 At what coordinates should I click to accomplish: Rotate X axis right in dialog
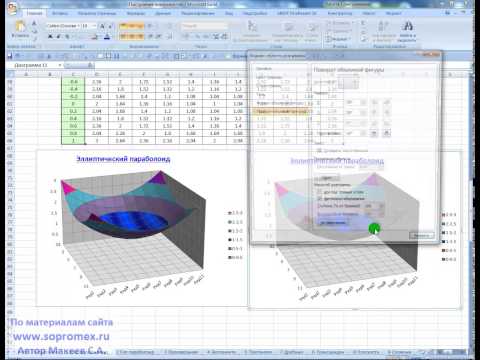click(387, 102)
